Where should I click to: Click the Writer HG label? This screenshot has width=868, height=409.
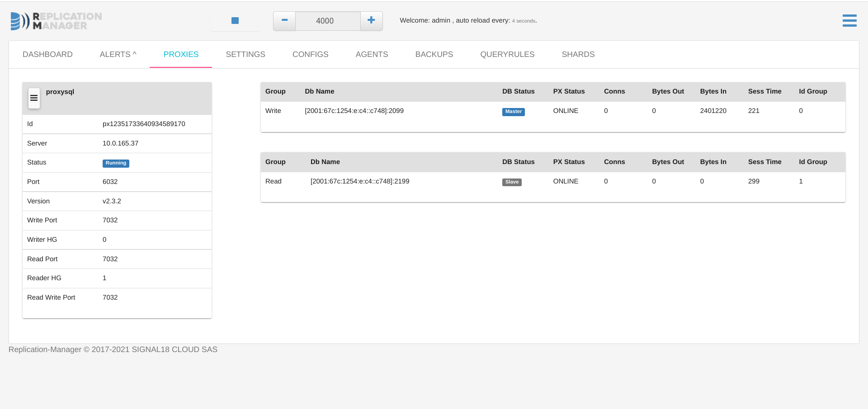click(42, 240)
